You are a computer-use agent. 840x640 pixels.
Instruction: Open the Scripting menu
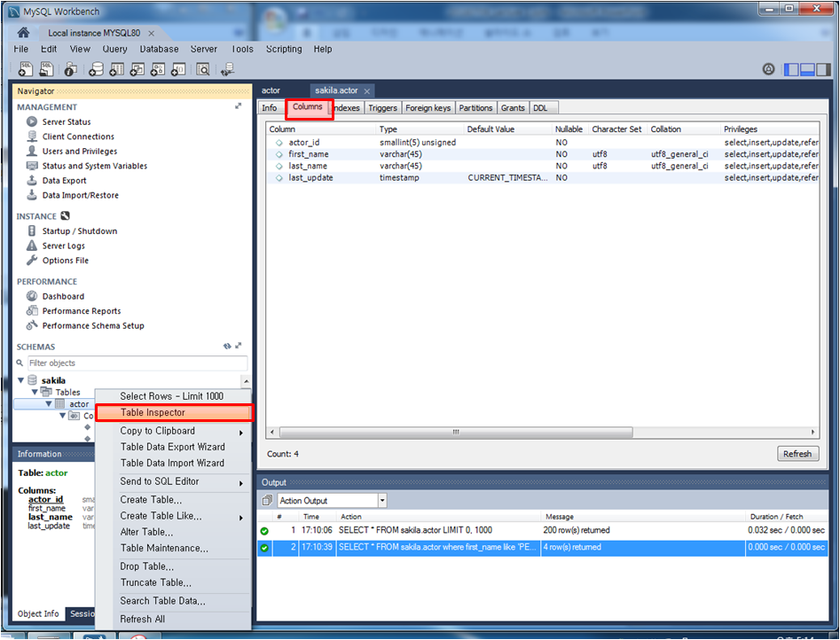pos(284,49)
